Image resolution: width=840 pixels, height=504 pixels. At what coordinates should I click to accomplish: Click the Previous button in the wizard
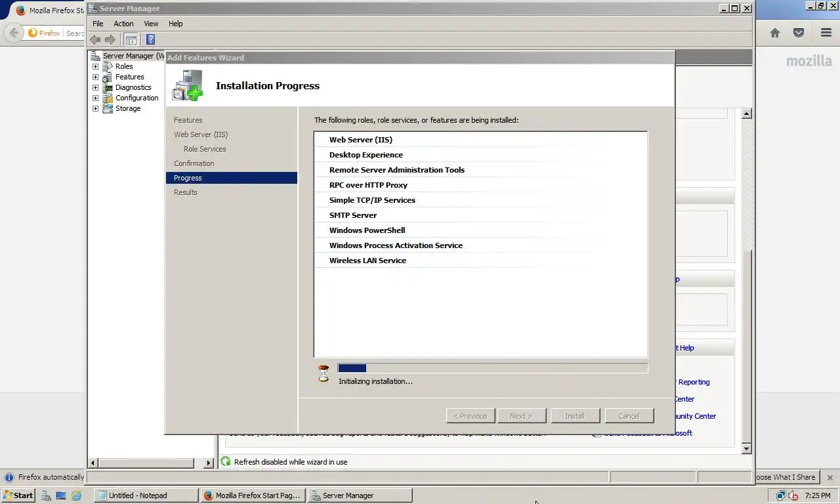coord(471,416)
